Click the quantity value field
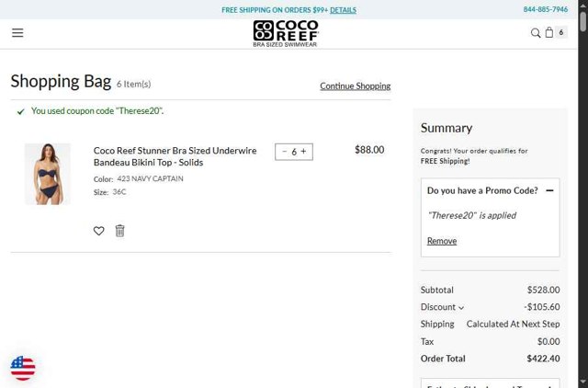This screenshot has height=388, width=588. [x=294, y=152]
